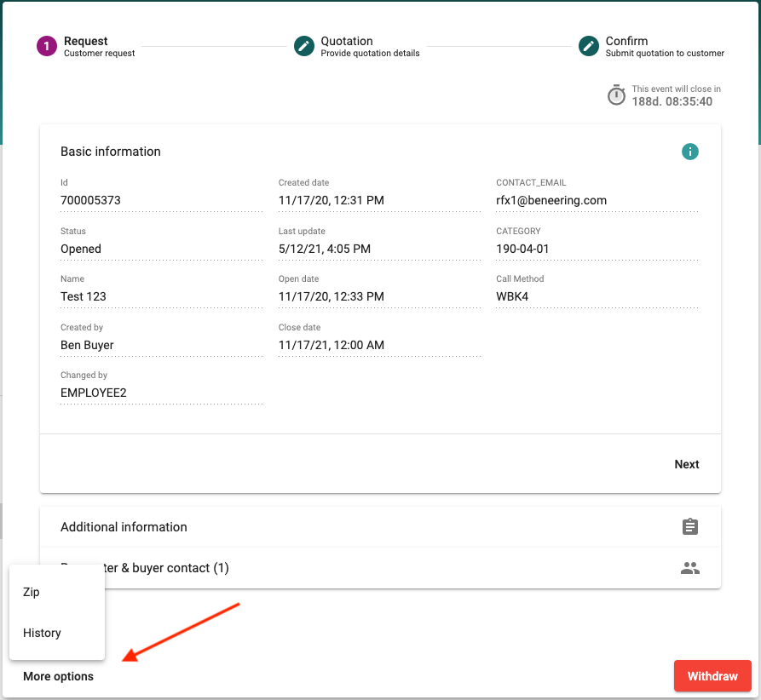The image size is (761, 700).
Task: Click the Basic information info icon
Action: coord(689,152)
